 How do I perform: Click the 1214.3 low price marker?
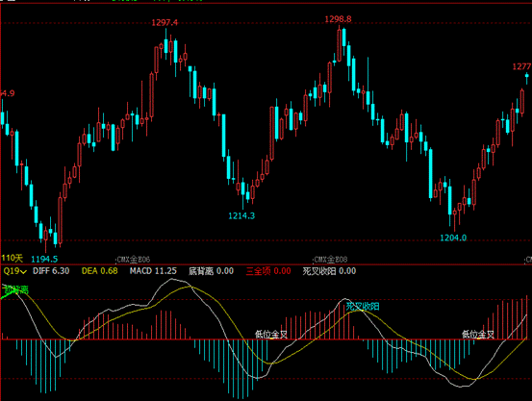(241, 215)
